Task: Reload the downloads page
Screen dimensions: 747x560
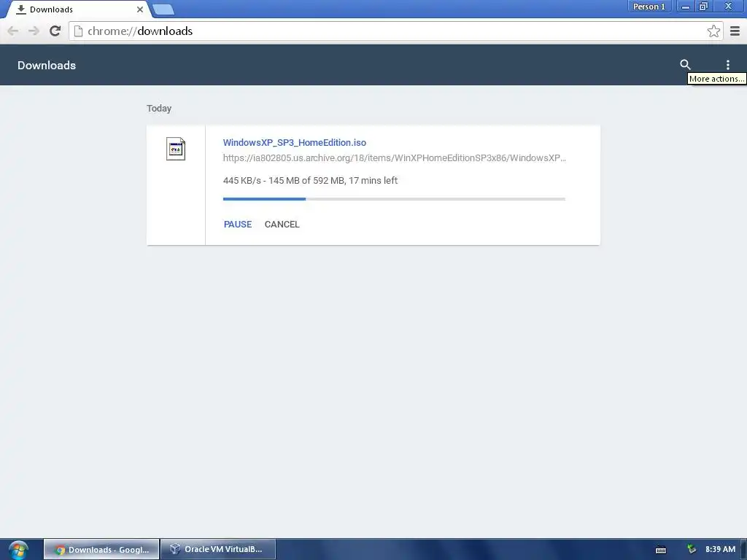Action: point(55,31)
